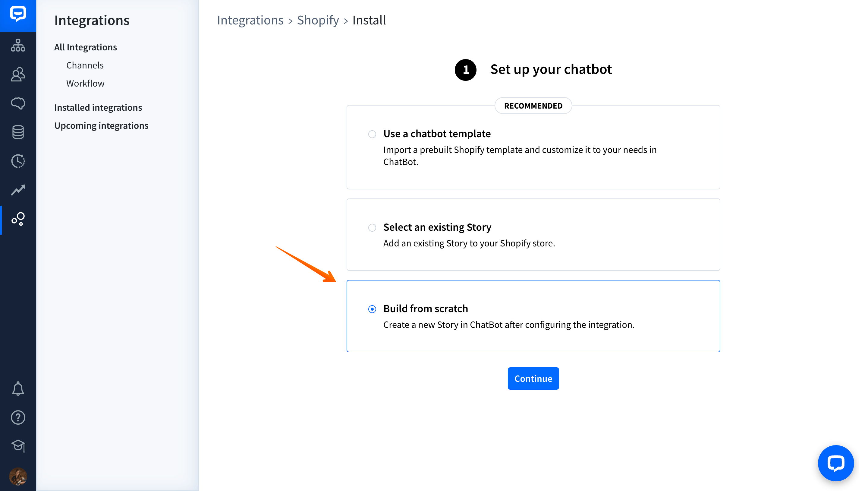Open the Training brain icon in sidebar
This screenshot has height=491, width=868.
click(x=18, y=103)
